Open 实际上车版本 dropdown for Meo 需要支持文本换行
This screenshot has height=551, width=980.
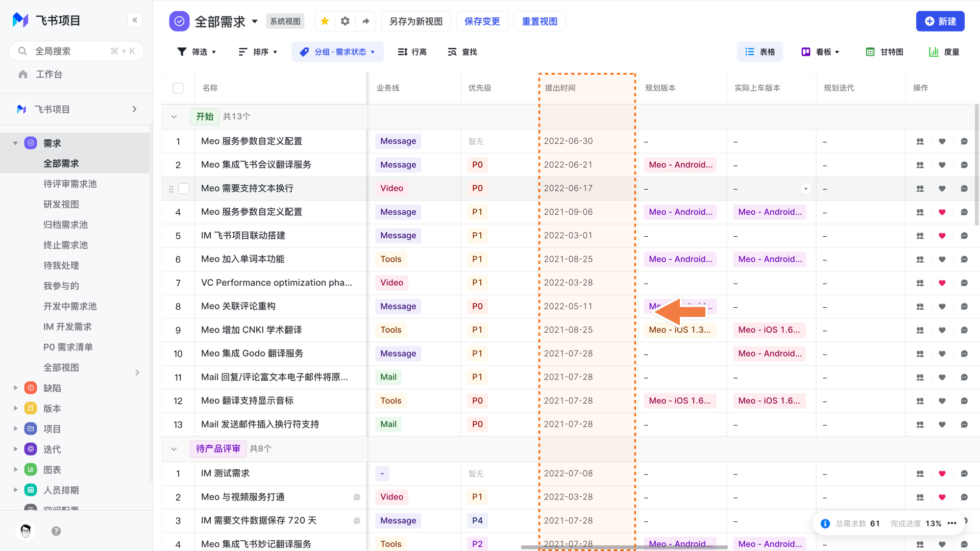[x=806, y=189]
